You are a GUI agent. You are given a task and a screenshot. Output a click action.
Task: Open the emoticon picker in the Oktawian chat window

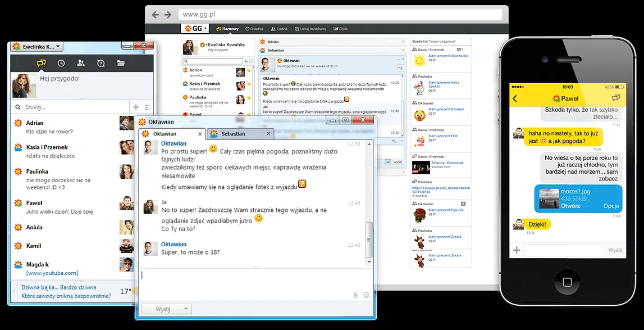point(367,295)
